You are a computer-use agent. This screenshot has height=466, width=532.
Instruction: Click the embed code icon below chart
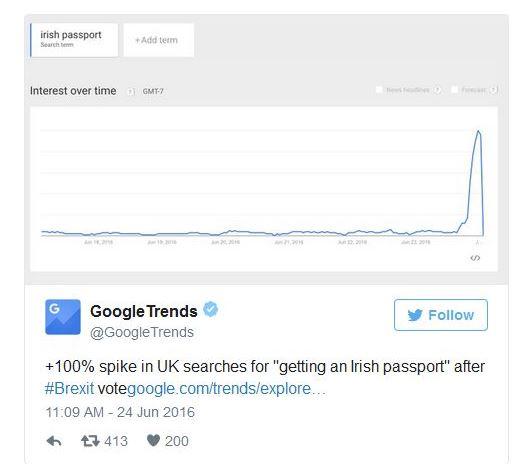coord(475,258)
